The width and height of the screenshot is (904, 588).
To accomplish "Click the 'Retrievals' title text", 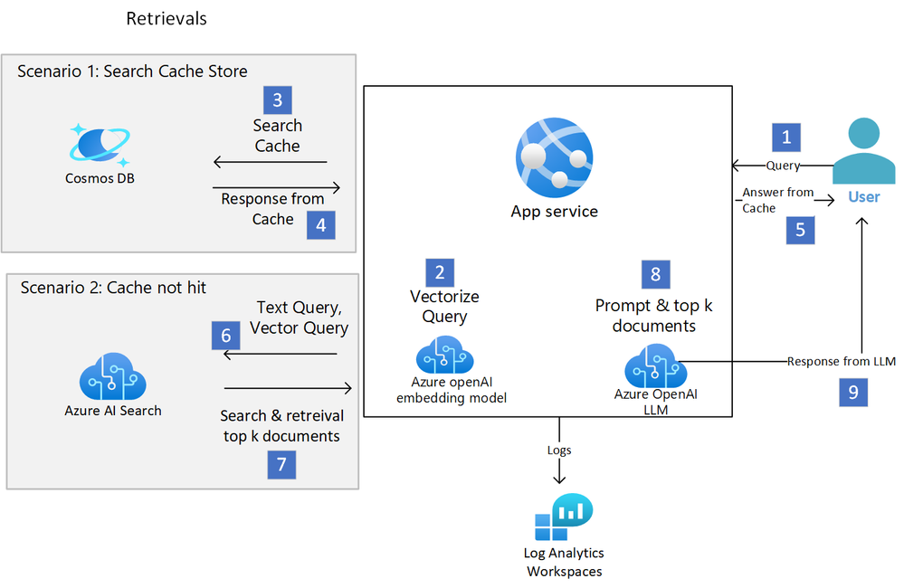I will [x=166, y=18].
